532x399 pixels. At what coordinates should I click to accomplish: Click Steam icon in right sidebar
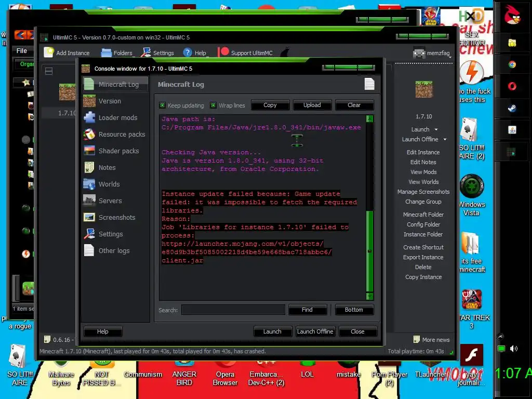(512, 108)
